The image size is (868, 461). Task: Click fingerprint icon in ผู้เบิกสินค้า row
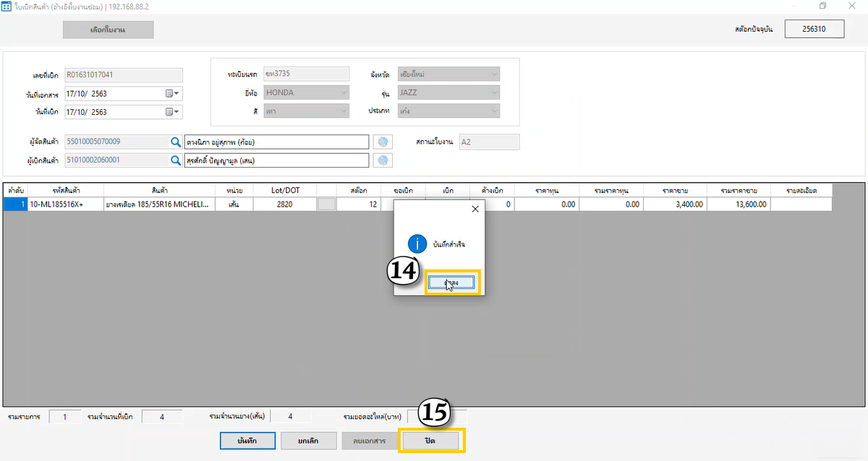click(383, 160)
